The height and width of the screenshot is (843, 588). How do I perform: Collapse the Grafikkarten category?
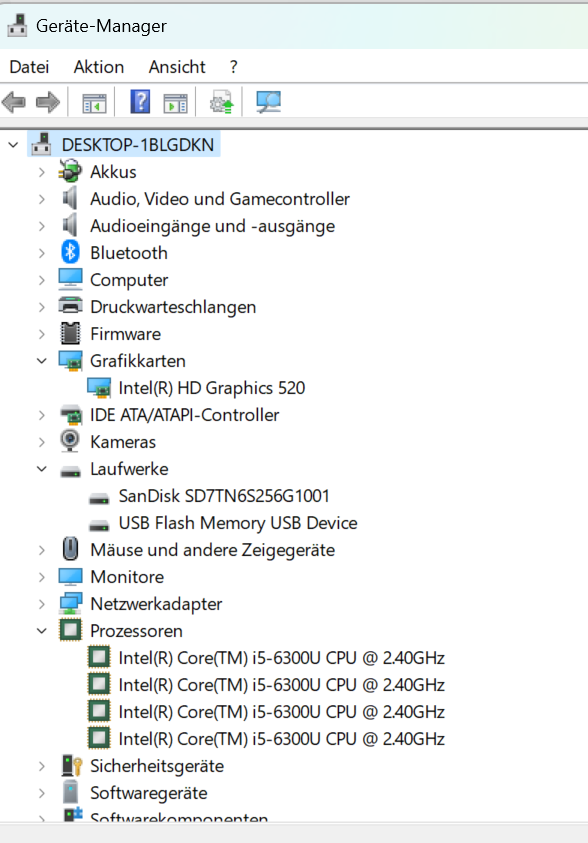click(42, 361)
